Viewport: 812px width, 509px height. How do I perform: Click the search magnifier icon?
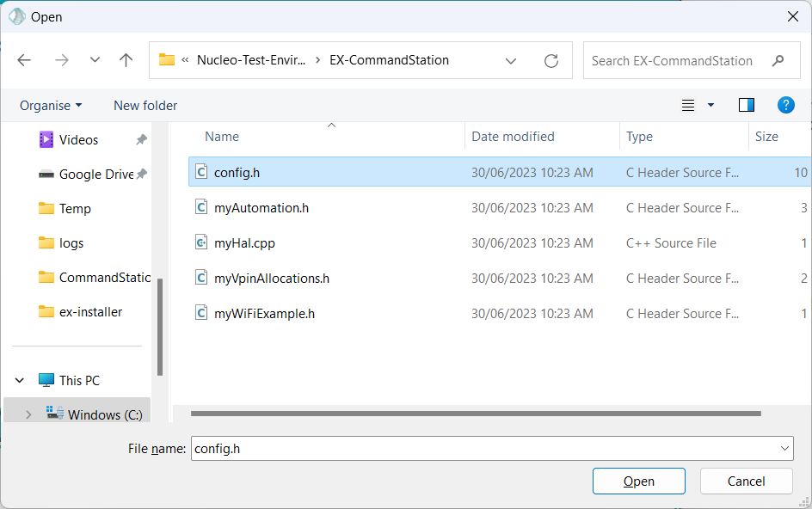(778, 61)
